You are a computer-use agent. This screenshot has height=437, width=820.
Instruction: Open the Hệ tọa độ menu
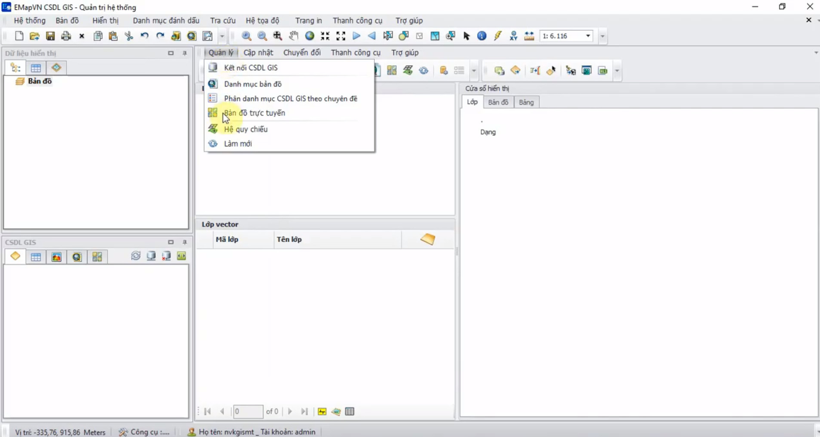pos(263,20)
